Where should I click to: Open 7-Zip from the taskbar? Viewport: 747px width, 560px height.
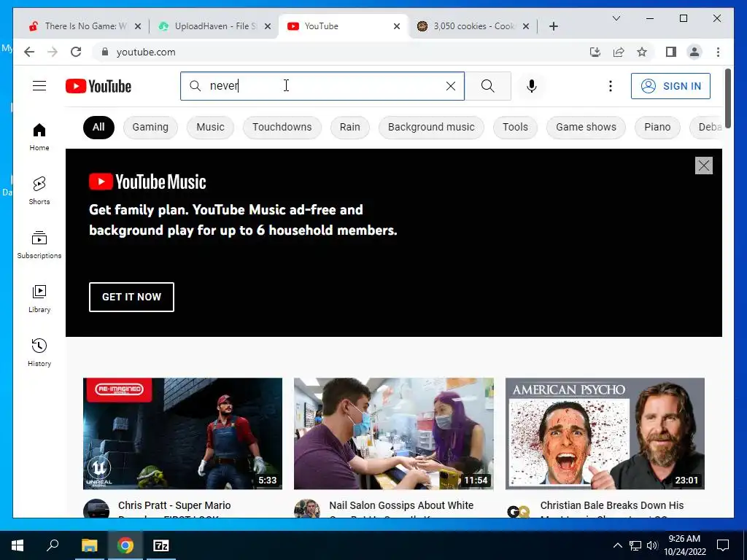click(161, 545)
